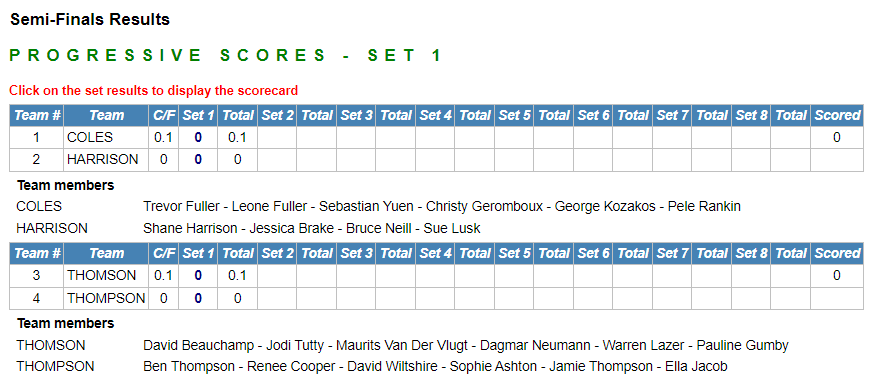
Task: Click the Team # header in first table
Action: tap(37, 115)
